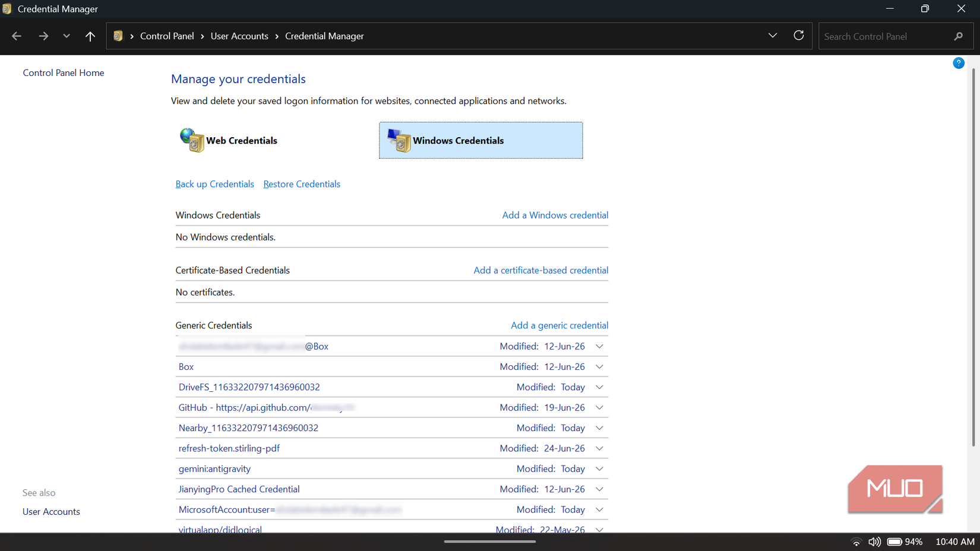Expand the JianyingPro Cached Credential chevron
Image resolution: width=980 pixels, height=551 pixels.
point(599,489)
